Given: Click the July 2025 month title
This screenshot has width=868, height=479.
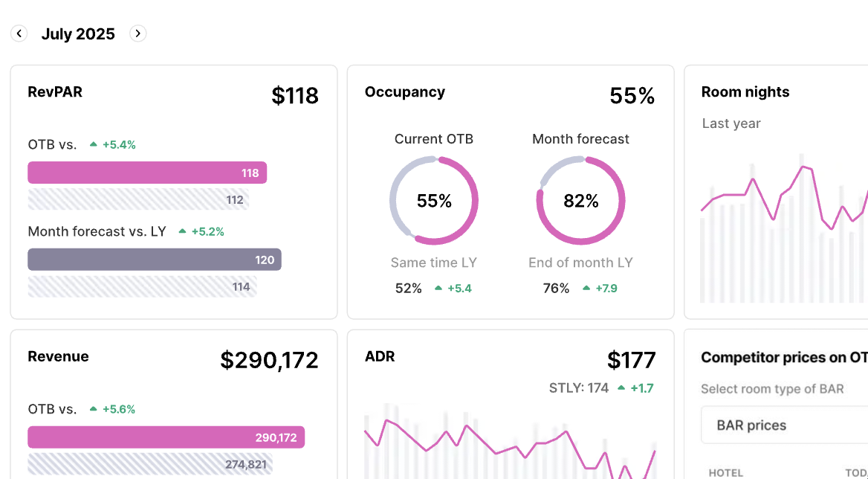Looking at the screenshot, I should click(x=78, y=33).
